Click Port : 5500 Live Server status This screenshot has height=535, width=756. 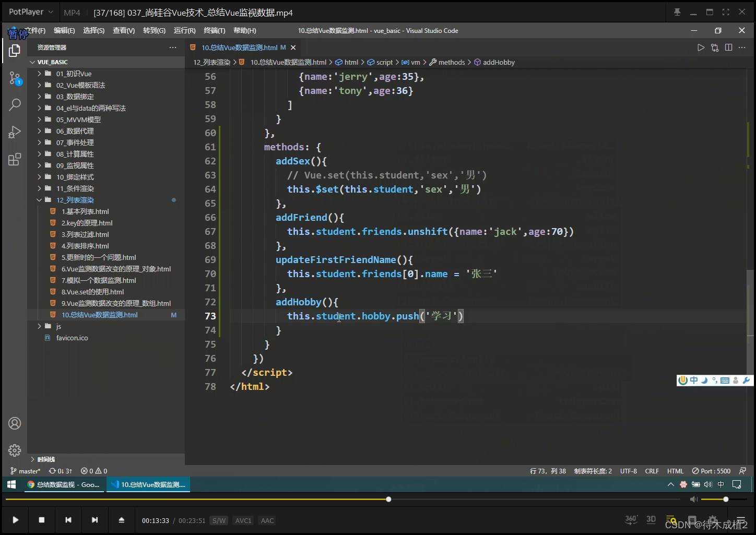(711, 471)
